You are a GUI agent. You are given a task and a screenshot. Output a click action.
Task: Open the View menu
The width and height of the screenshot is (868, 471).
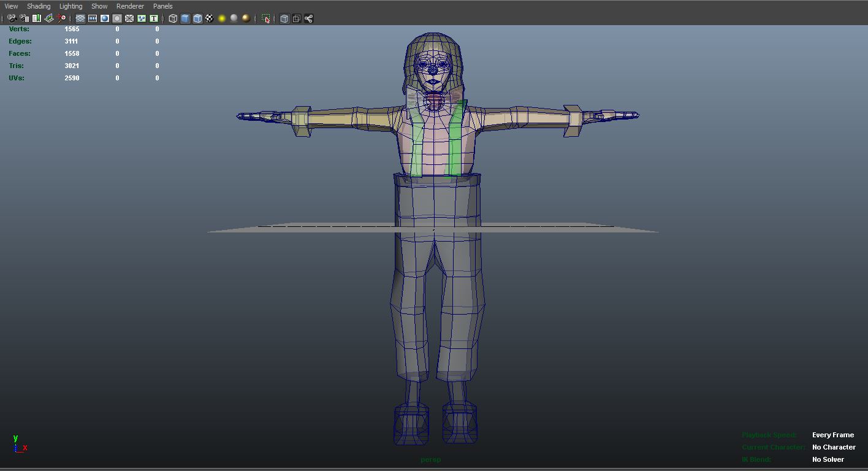[11, 6]
